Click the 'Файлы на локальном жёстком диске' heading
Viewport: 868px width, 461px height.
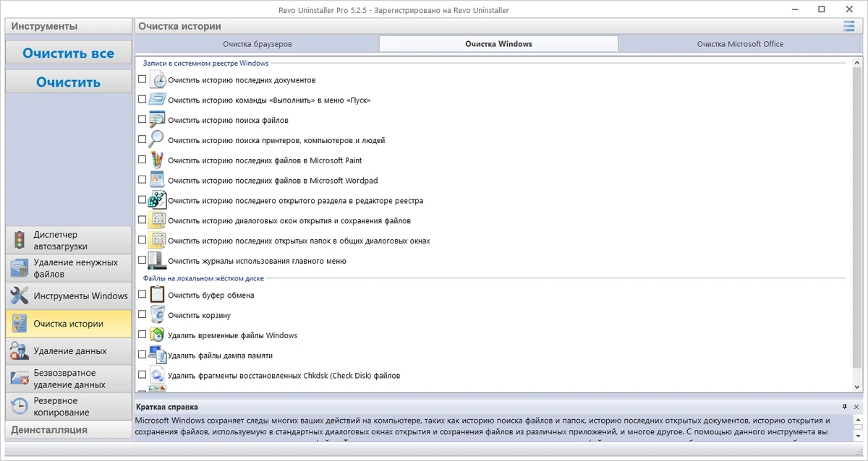[x=203, y=278]
